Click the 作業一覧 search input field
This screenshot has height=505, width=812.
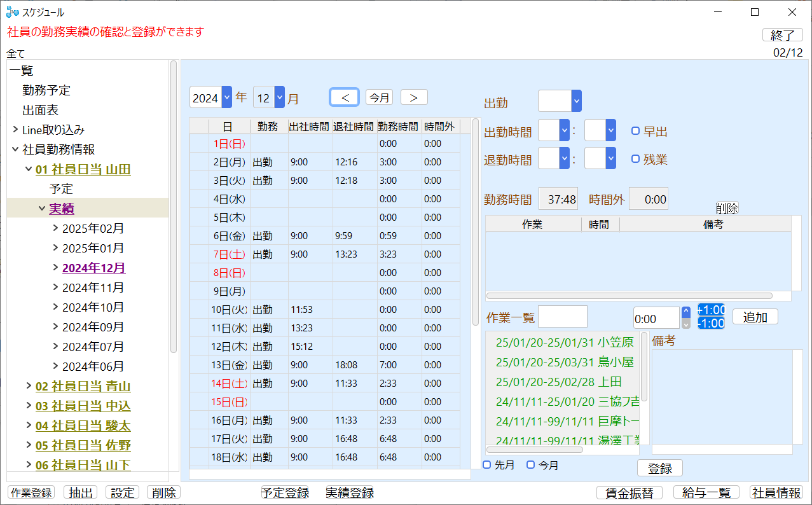point(563,316)
